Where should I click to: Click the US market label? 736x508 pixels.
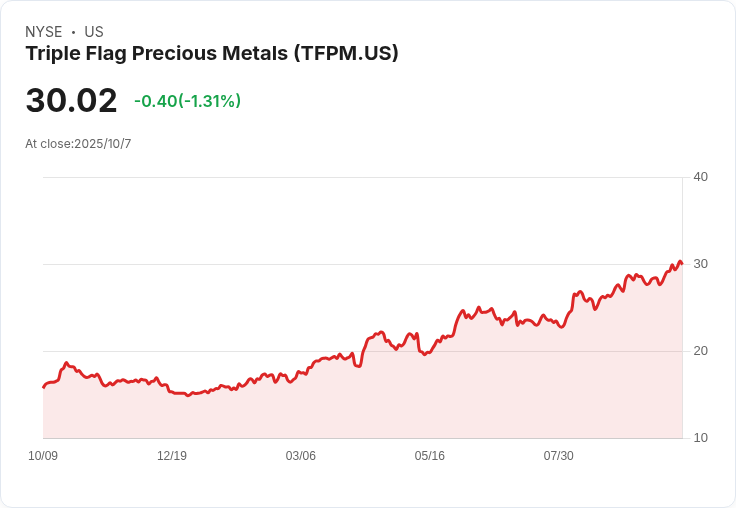pyautogui.click(x=94, y=32)
